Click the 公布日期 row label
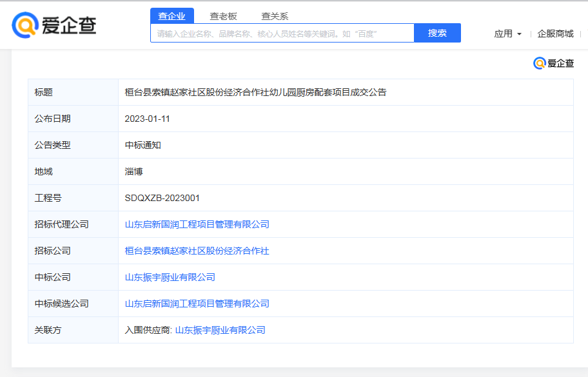Viewport: 588px width, 377px height. 52,119
